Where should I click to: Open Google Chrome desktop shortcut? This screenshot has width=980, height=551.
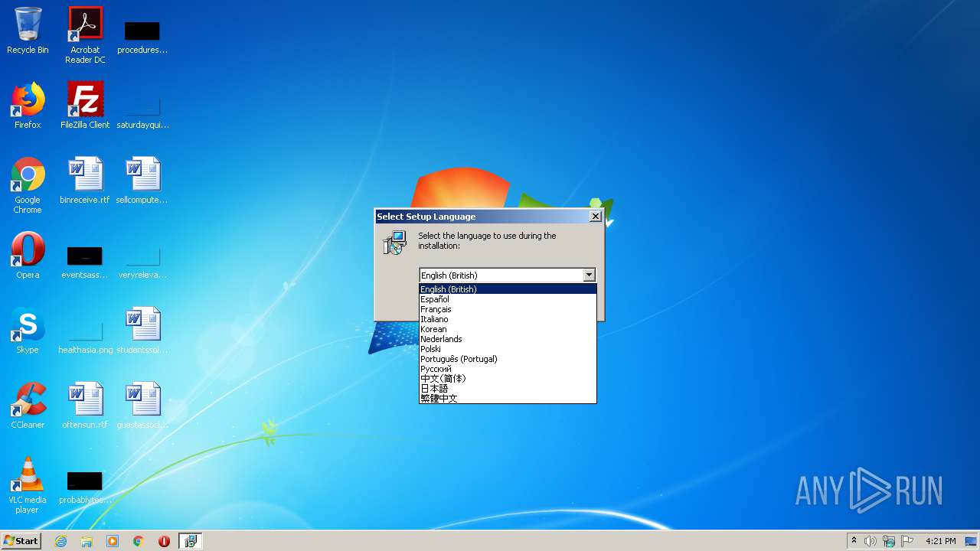[28, 185]
